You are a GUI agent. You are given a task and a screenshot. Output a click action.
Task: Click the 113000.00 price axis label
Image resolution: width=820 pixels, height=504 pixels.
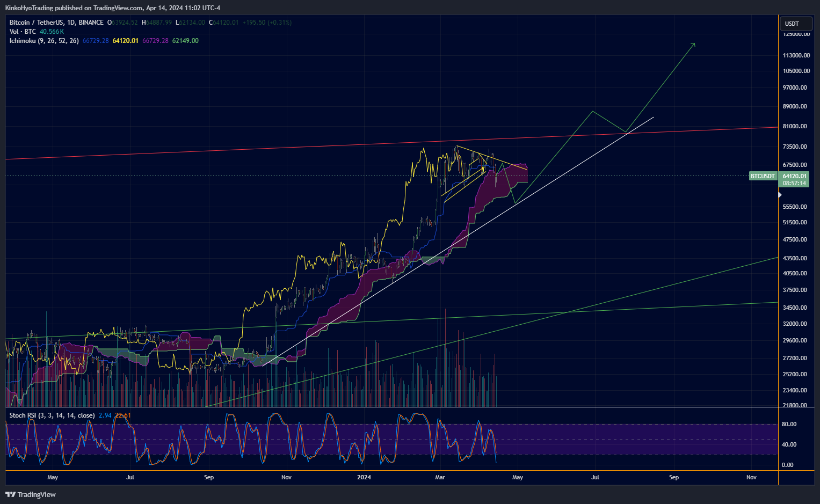click(796, 55)
